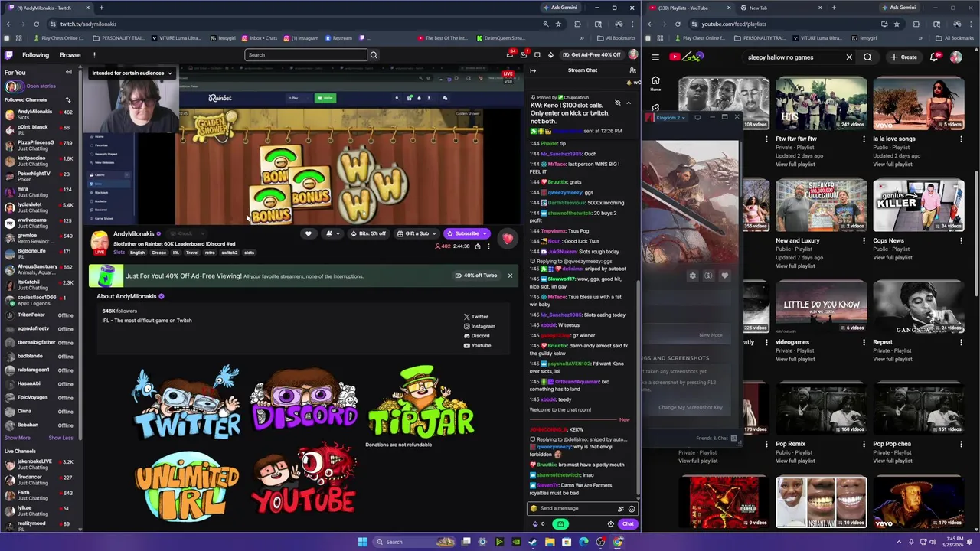
Task: Collapse the pinned chat message chevron
Action: pyautogui.click(x=629, y=103)
